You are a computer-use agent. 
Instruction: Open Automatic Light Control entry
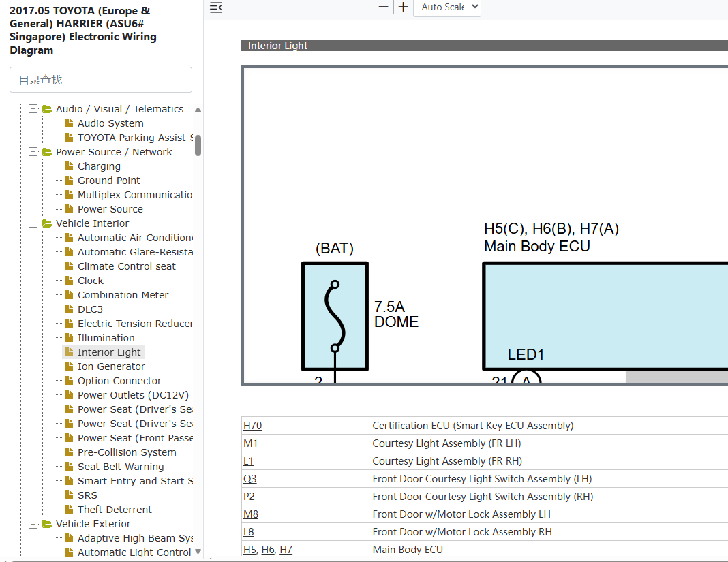[134, 552]
